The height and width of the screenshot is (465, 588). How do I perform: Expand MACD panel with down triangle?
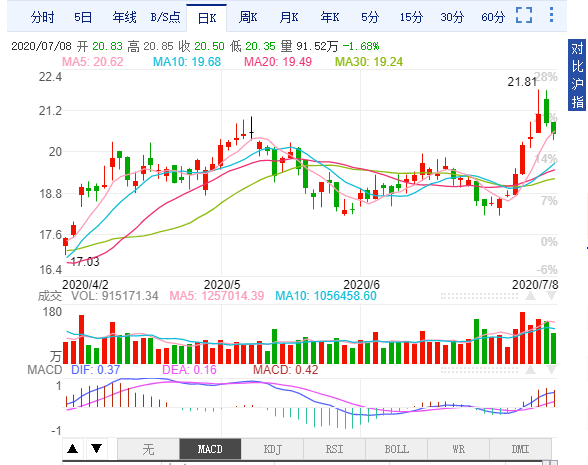(551, 370)
